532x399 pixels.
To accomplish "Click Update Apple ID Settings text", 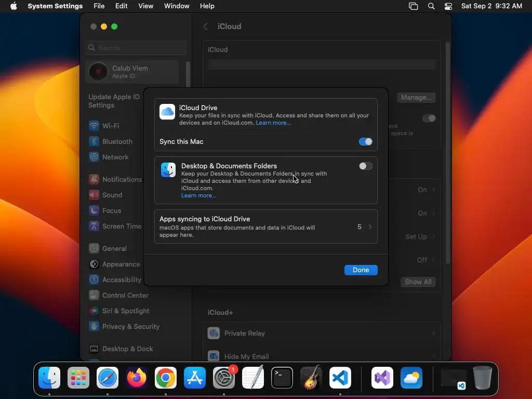I will click(114, 101).
